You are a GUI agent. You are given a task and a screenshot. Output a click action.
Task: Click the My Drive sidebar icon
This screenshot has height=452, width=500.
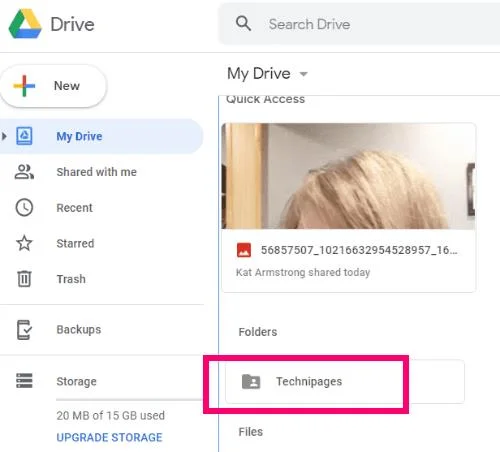click(24, 136)
